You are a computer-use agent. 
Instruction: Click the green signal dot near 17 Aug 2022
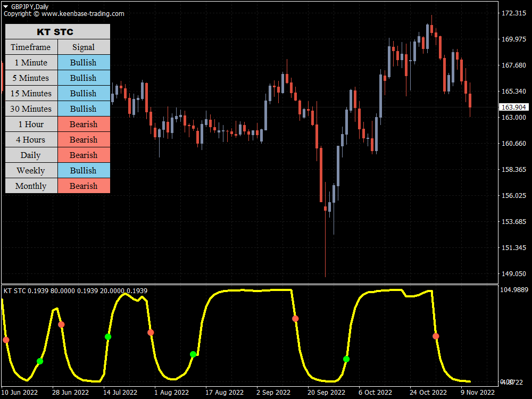point(193,354)
